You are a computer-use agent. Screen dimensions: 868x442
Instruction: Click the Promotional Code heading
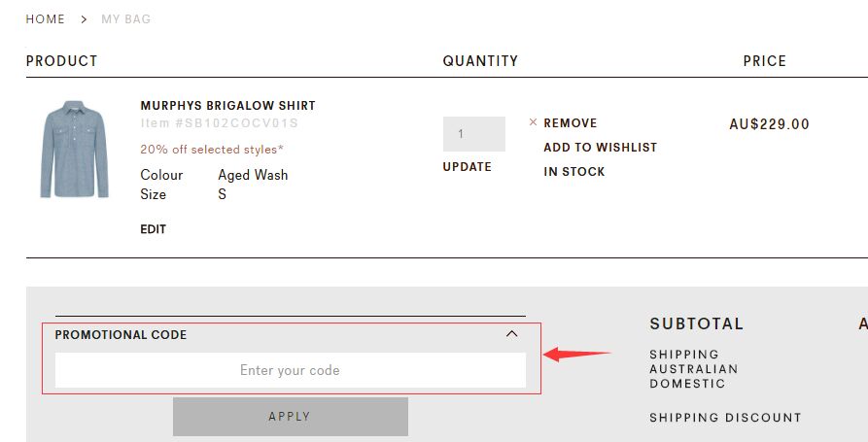coord(121,335)
